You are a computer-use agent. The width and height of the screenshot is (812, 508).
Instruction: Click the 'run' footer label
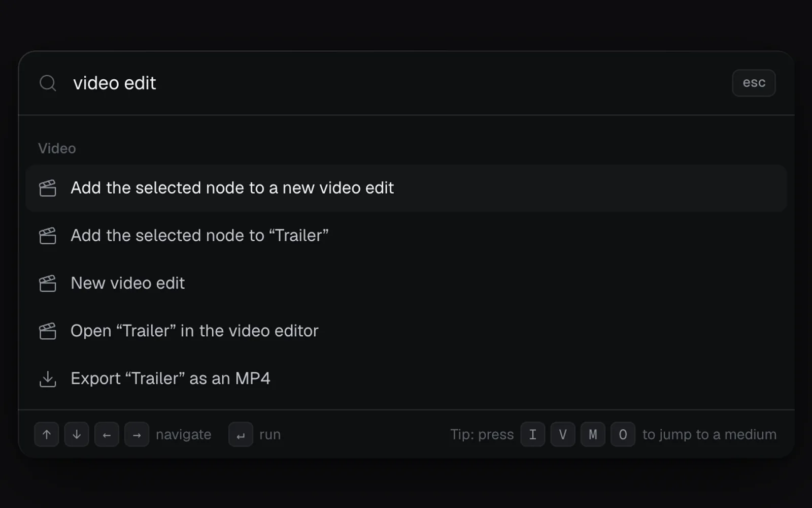click(270, 435)
